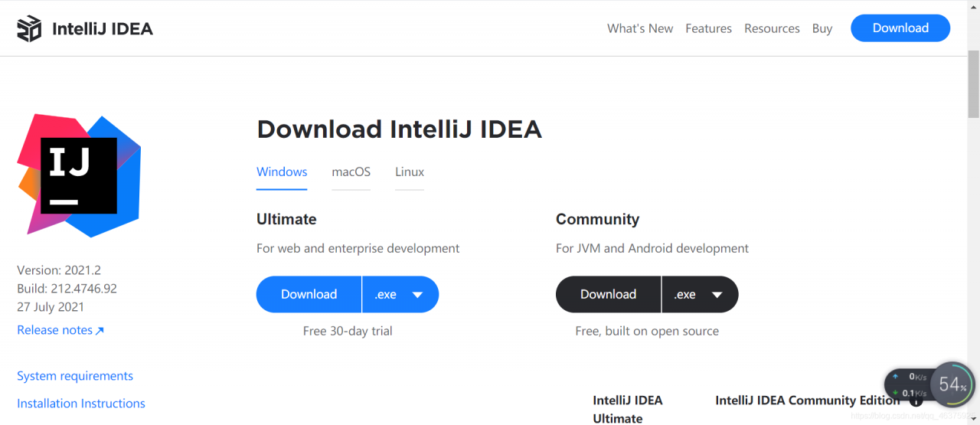The width and height of the screenshot is (980, 425).
Task: Go to the Resources menu item
Action: [772, 28]
